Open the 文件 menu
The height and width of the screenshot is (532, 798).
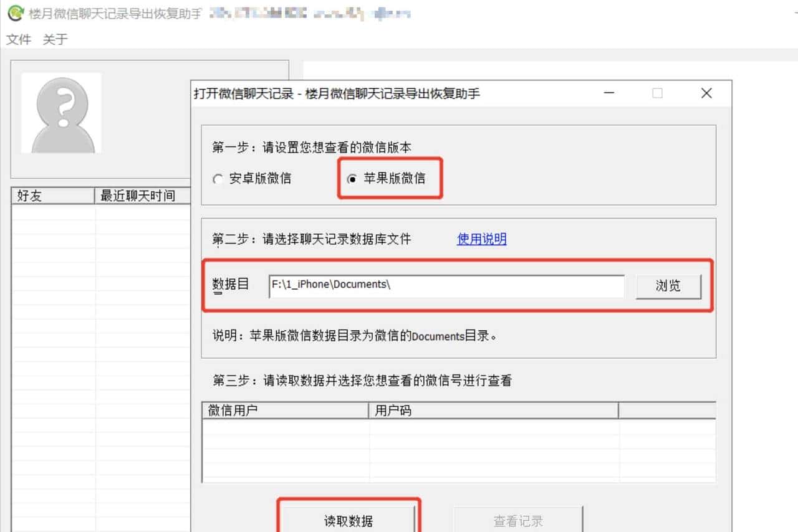tap(18, 39)
